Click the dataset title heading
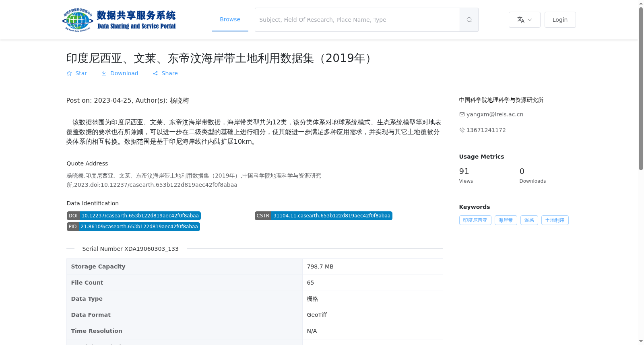 [221, 58]
